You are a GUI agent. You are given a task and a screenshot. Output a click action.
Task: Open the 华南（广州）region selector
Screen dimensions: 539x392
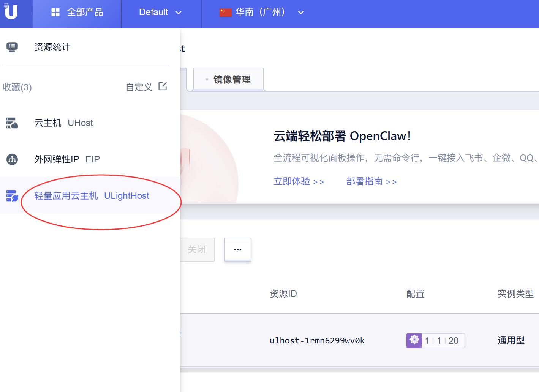click(x=262, y=13)
